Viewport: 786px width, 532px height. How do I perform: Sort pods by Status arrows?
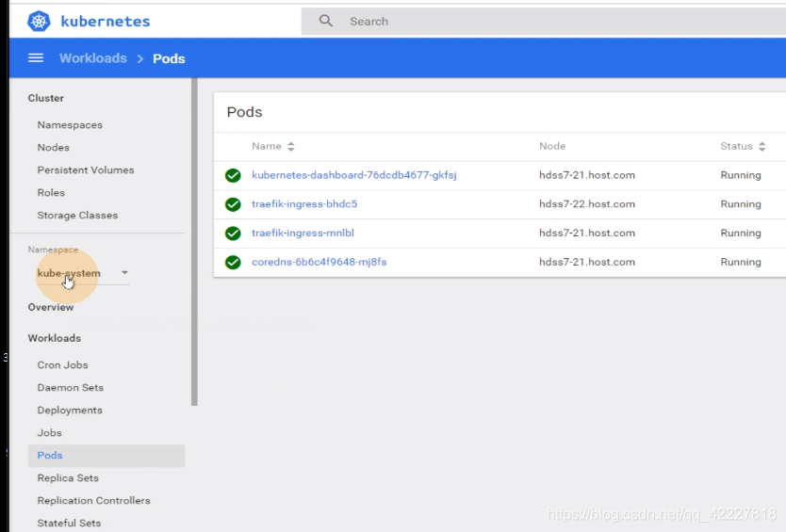[761, 146]
